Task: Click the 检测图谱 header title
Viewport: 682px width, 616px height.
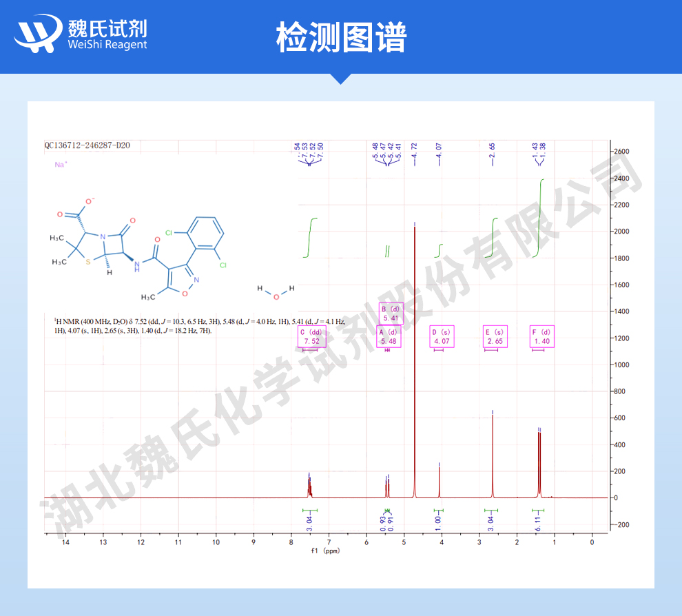Action: click(x=341, y=37)
